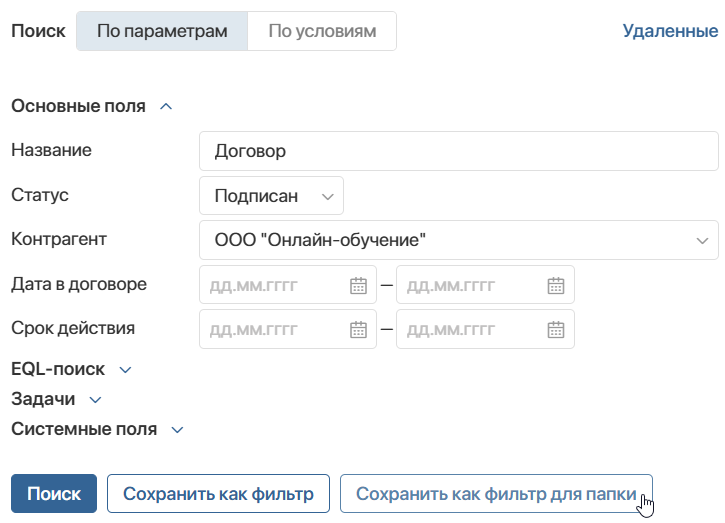Open calendar for Дата в договоре end date
This screenshot has height=523, width=725.
556,285
